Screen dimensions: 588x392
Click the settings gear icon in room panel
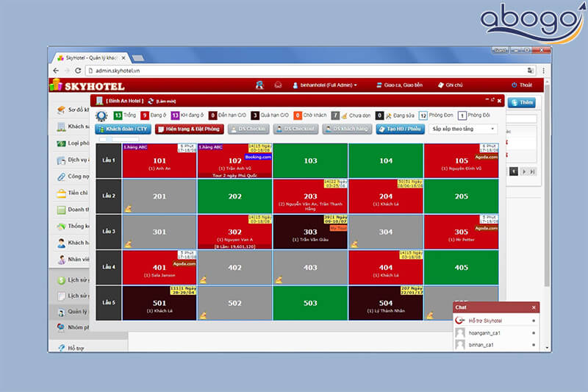101,116
